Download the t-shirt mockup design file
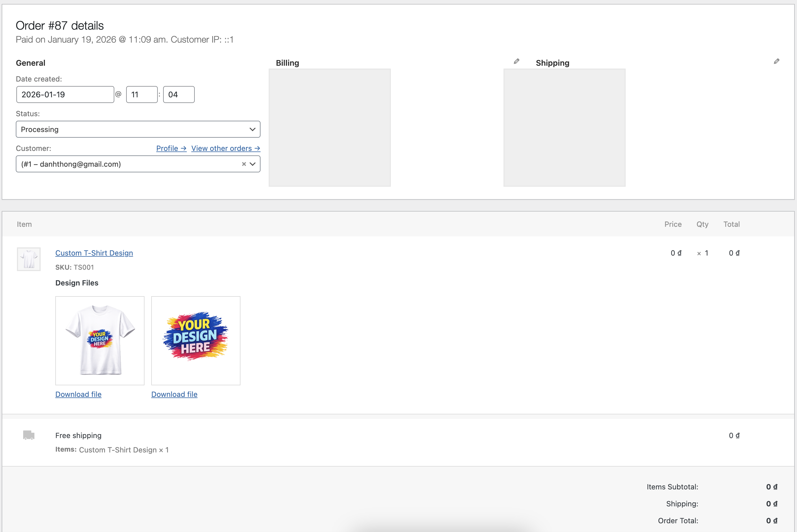 pos(78,394)
